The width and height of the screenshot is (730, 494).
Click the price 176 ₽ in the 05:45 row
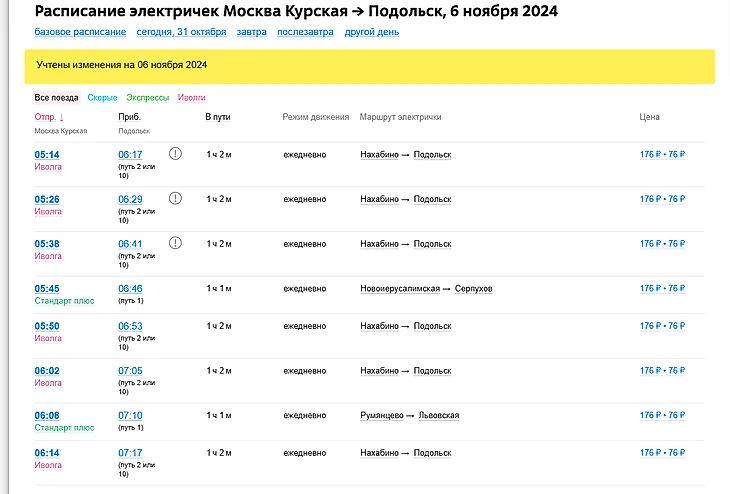[x=650, y=289]
